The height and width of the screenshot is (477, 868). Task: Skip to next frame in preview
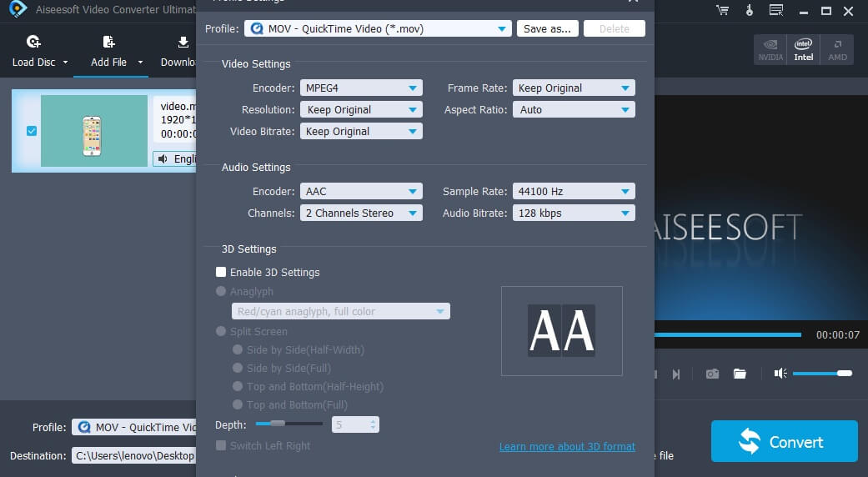click(x=676, y=374)
